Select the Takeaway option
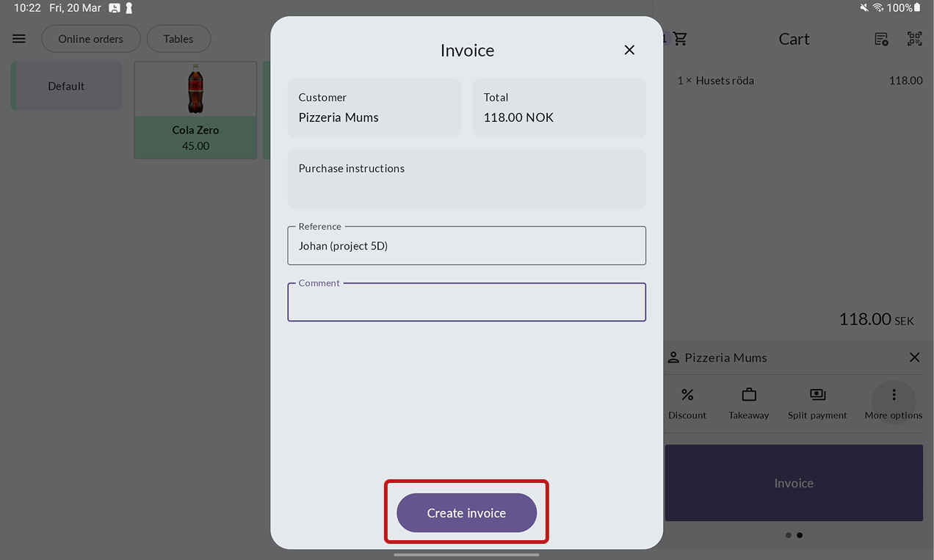 tap(748, 403)
